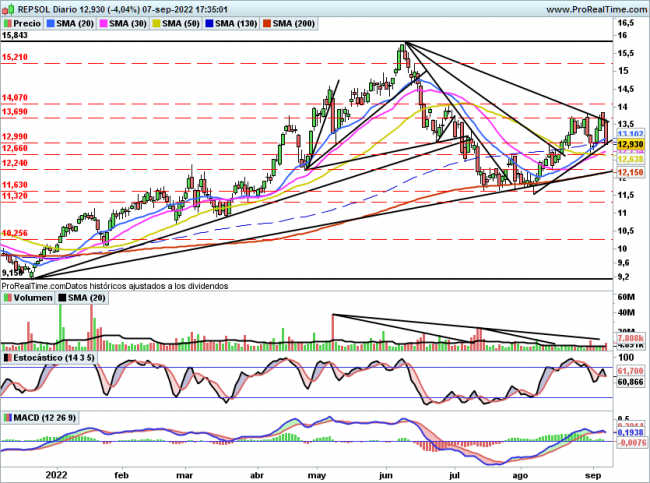The height and width of the screenshot is (483, 650).
Task: Click the stochastic value tag 60,866
Action: (x=630, y=381)
